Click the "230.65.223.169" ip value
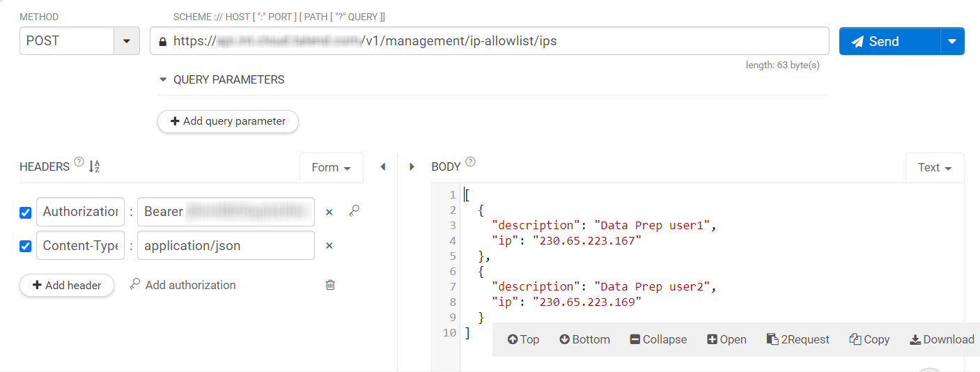980x372 pixels. pos(586,302)
